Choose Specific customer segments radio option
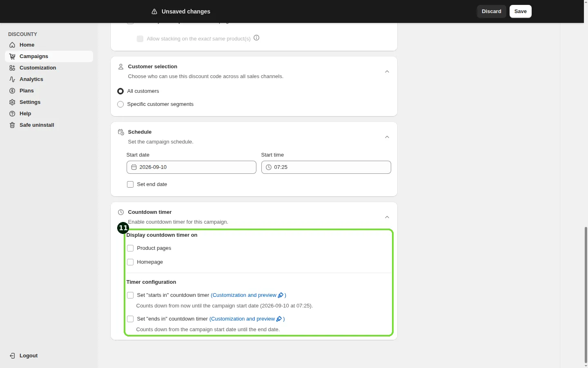Viewport: 588px width, 368px height. (x=120, y=104)
